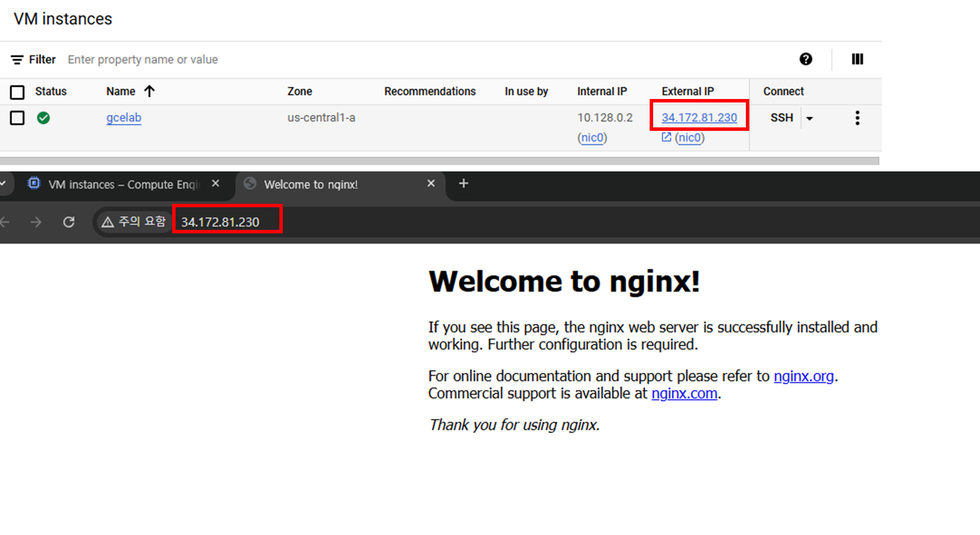Click the Recommendations column header
980x535 pixels.
click(429, 91)
